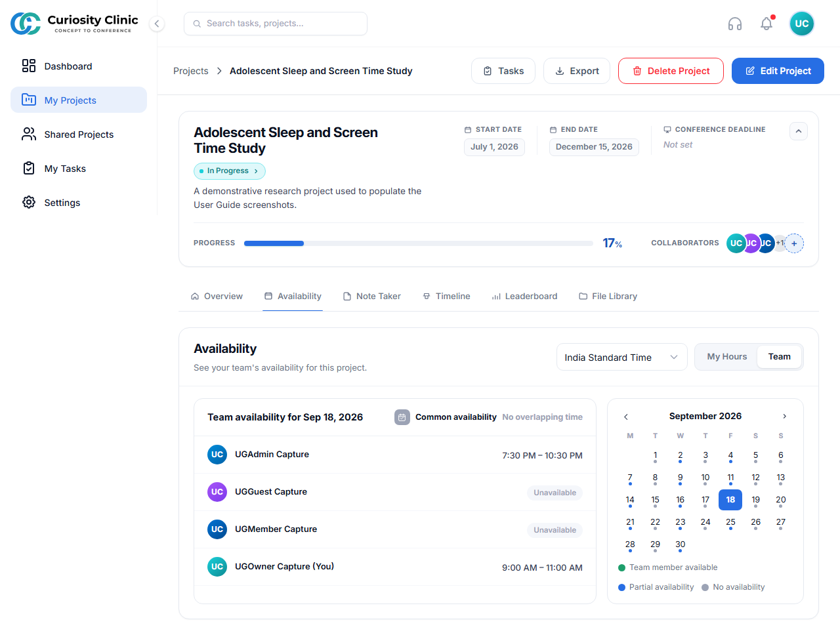Viewport: 840px width, 635px height.
Task: Click the Common availability calendar icon
Action: point(402,417)
